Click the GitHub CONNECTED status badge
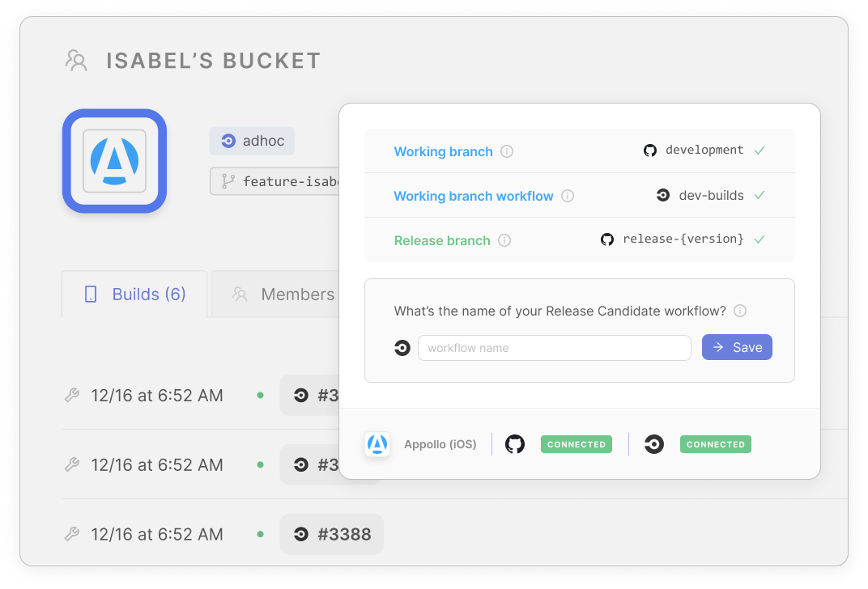868x589 pixels. (576, 444)
